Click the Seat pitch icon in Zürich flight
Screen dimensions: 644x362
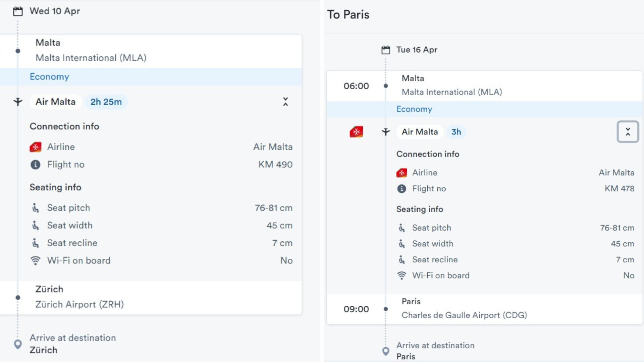[x=35, y=208]
